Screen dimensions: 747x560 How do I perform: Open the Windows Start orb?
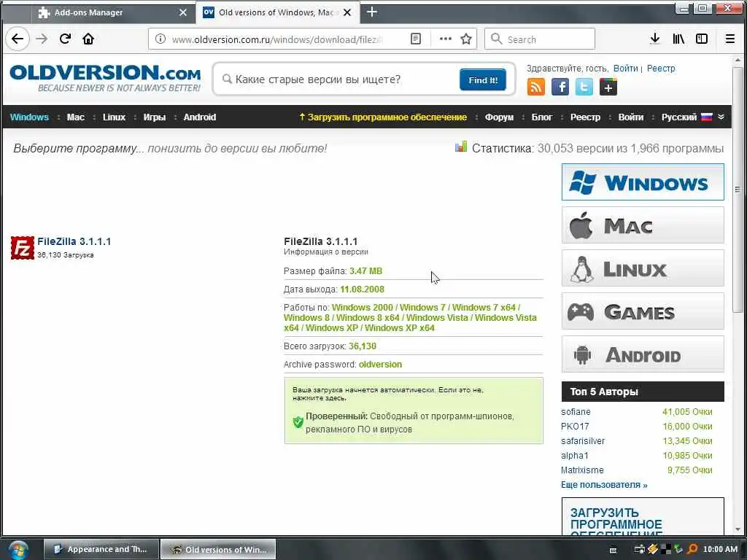click(18, 550)
